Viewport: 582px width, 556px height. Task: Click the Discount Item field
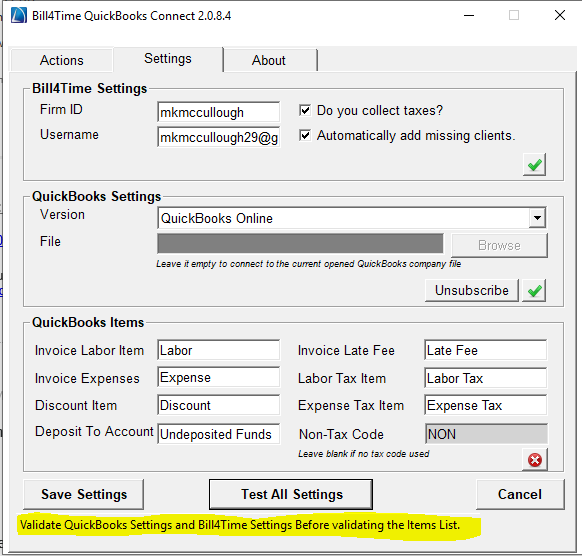219,405
